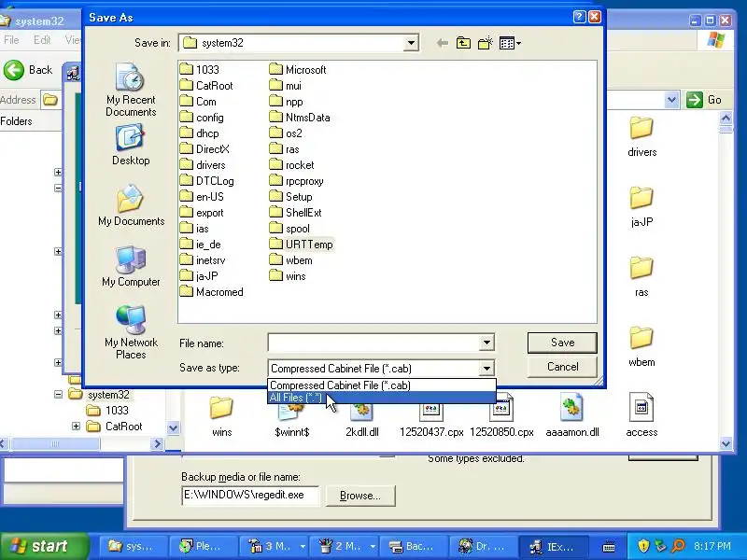Viewport: 747px width, 560px height.
Task: Select aaaamon.dll file in explorer window
Action: (571, 415)
